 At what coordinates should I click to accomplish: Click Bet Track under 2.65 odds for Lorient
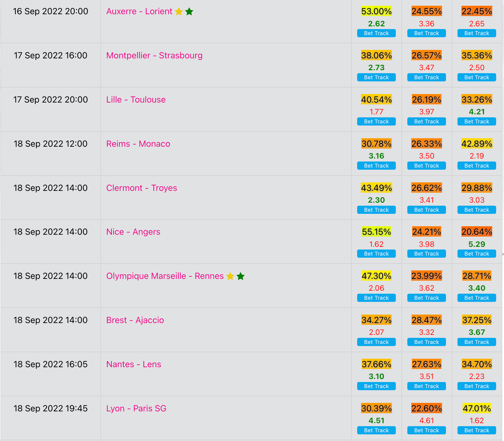pyautogui.click(x=477, y=33)
